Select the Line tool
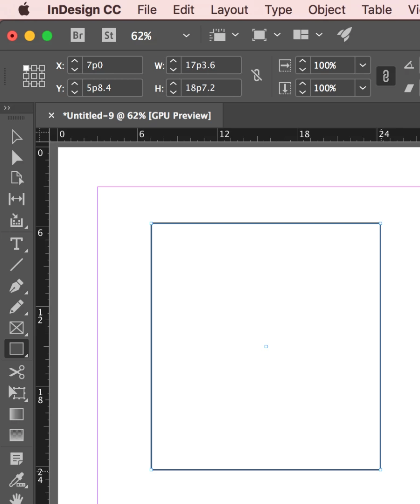The height and width of the screenshot is (504, 420). click(x=16, y=265)
